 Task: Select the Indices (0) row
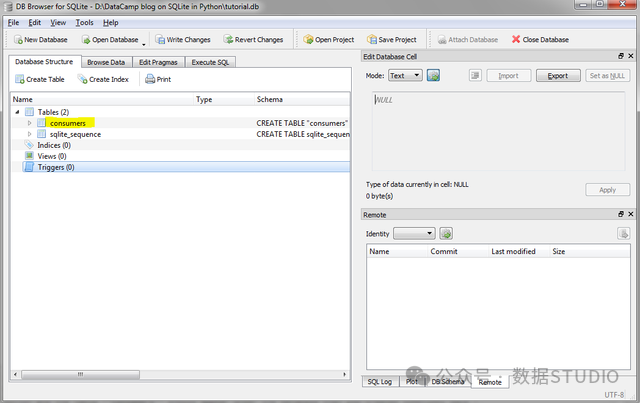(x=181, y=145)
